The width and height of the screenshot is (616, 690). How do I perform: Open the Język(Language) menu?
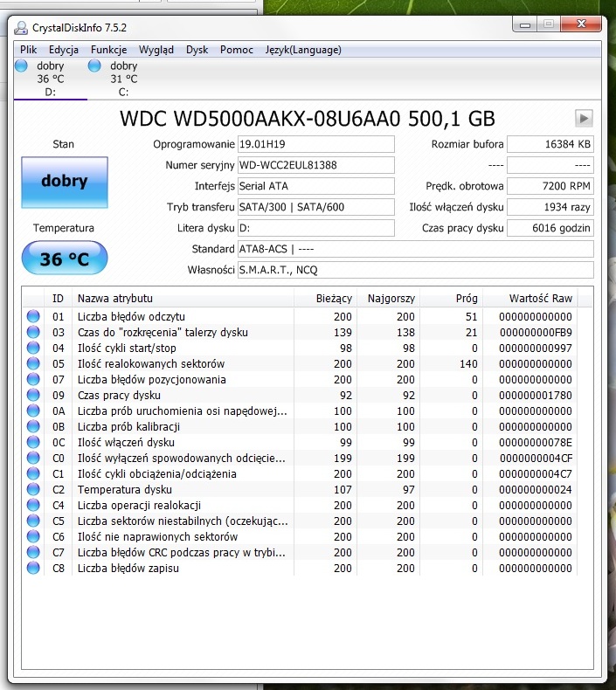[x=303, y=50]
